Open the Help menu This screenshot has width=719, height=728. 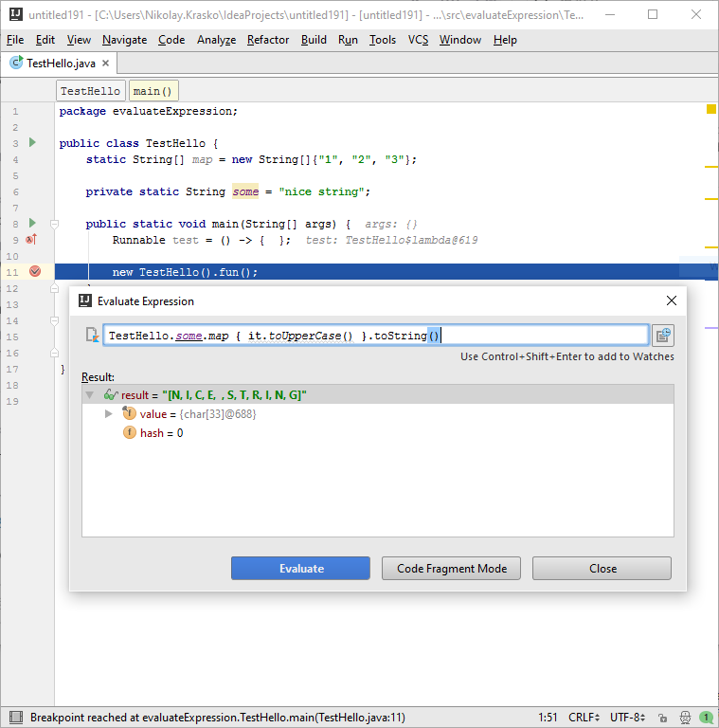pos(505,40)
